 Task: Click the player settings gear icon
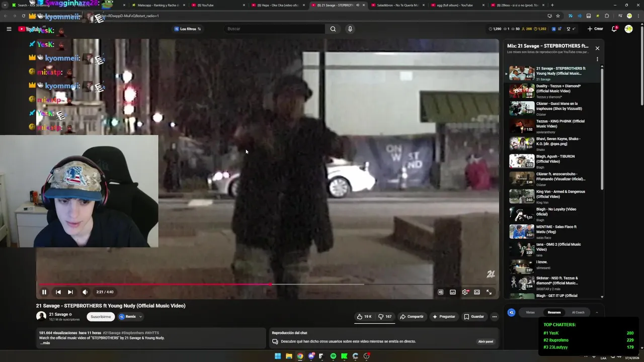465,292
